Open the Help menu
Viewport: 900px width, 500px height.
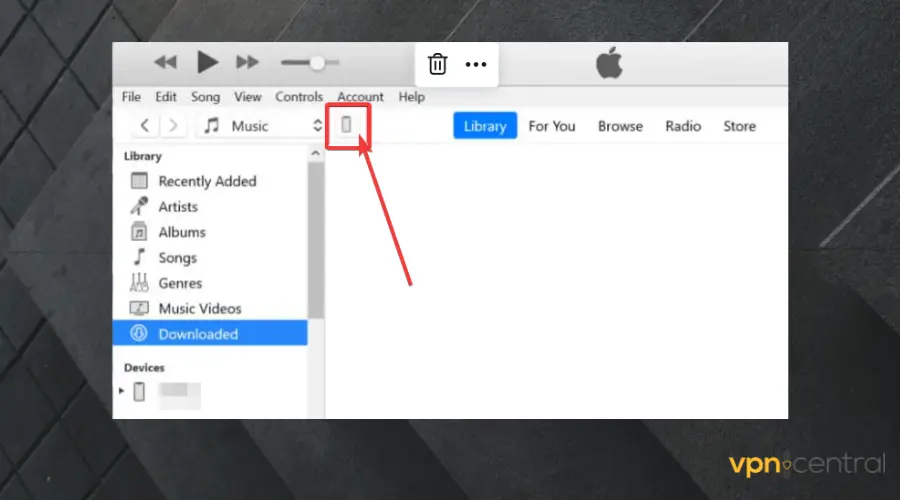(x=412, y=97)
